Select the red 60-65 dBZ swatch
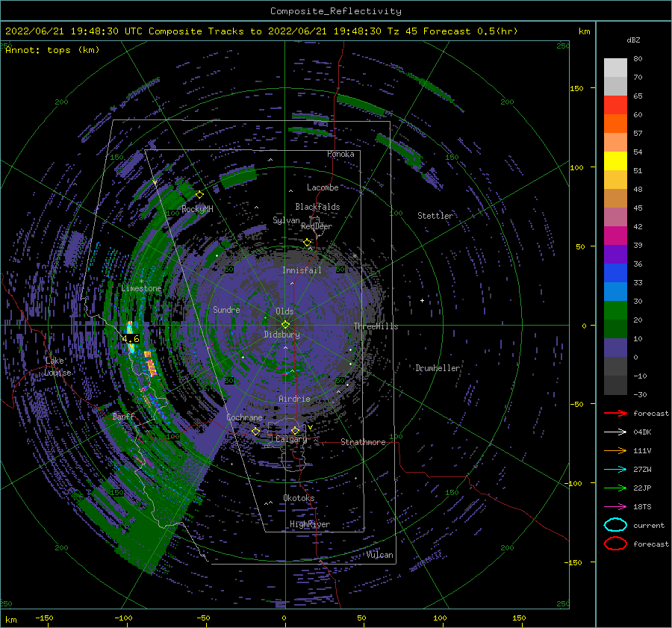This screenshot has height=628, width=672. pos(615,105)
